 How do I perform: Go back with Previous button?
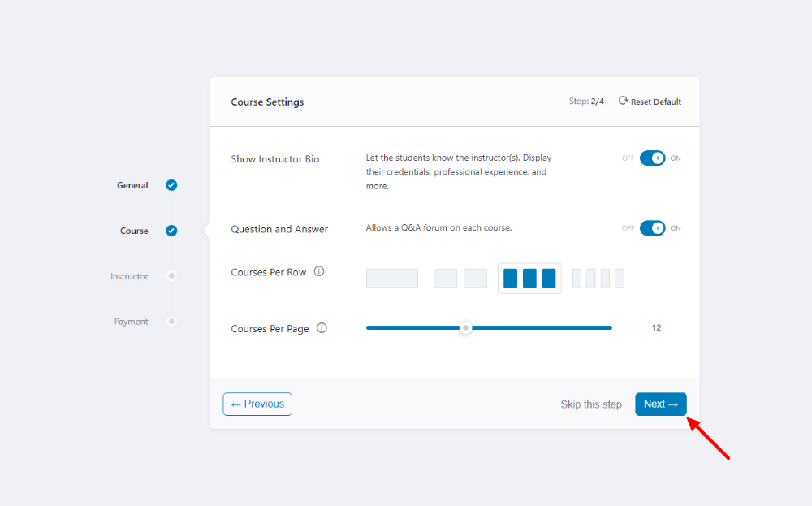tap(257, 404)
